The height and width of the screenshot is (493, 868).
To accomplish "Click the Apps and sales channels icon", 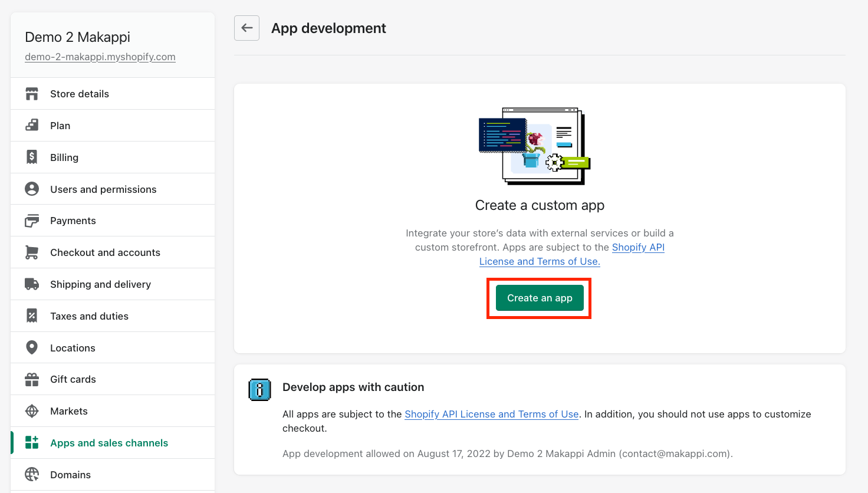I will pyautogui.click(x=32, y=443).
